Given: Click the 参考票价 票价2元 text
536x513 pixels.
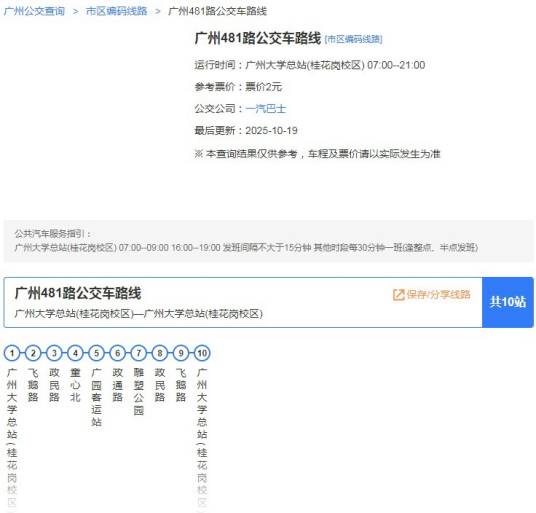Looking at the screenshot, I should (x=238, y=87).
